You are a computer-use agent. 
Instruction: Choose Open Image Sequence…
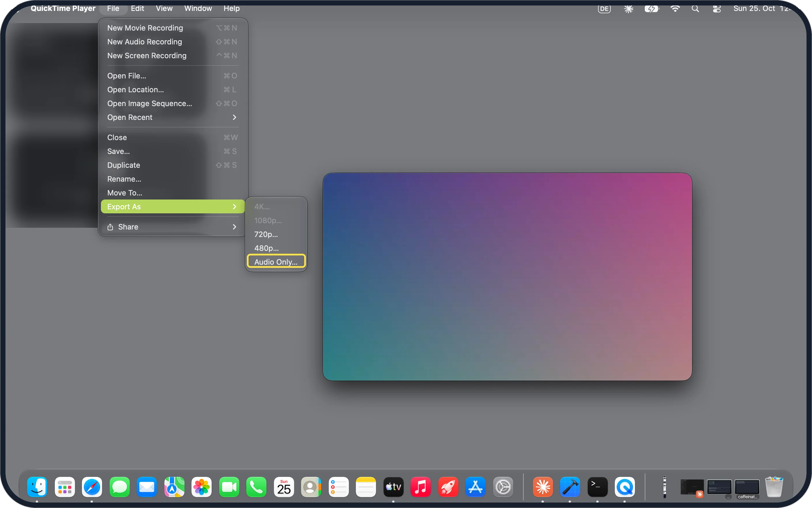[x=172, y=103]
